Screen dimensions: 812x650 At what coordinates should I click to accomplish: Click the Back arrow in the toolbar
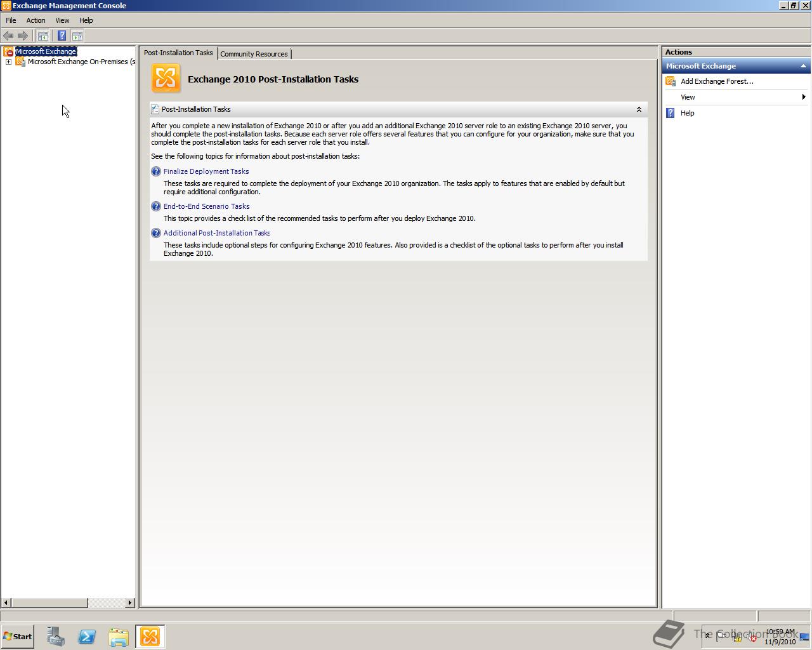click(8, 36)
